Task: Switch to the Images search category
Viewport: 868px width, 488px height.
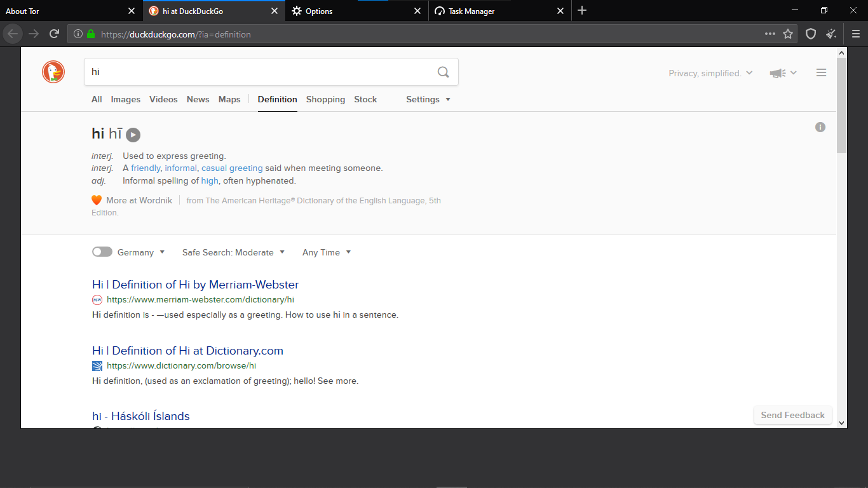Action: click(125, 100)
